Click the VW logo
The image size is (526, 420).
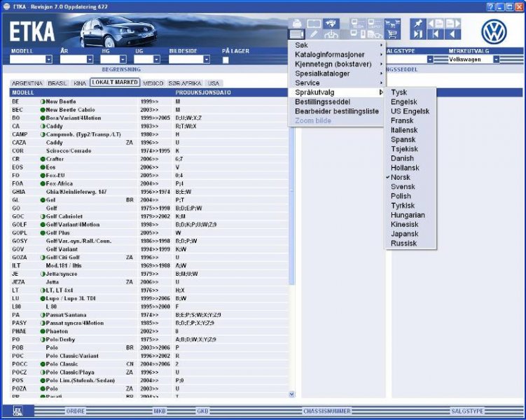[x=494, y=31]
